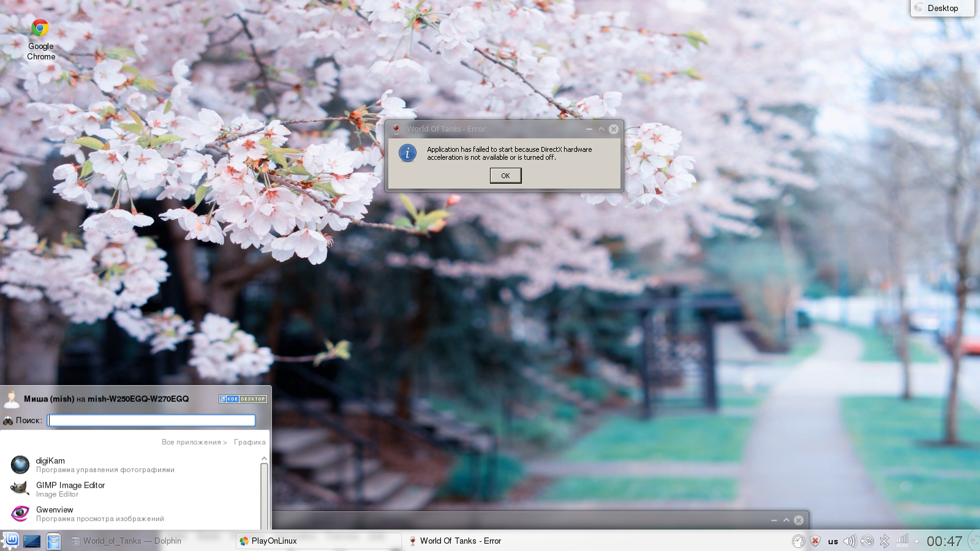980x551 pixels.
Task: Click the wolf head tray icon
Action: coord(798,541)
